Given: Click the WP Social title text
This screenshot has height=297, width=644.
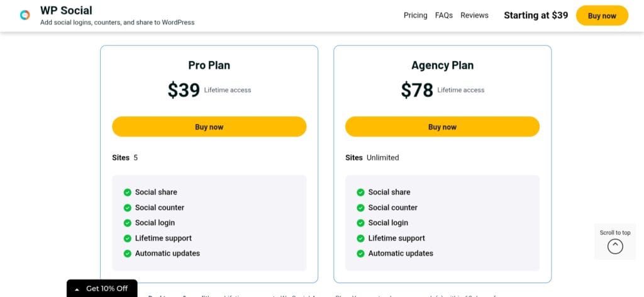Looking at the screenshot, I should 66,11.
